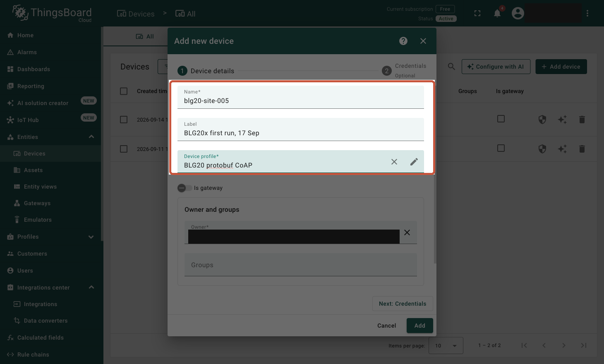Edit the BLG20 protobuf CoAP device profile

pyautogui.click(x=414, y=162)
